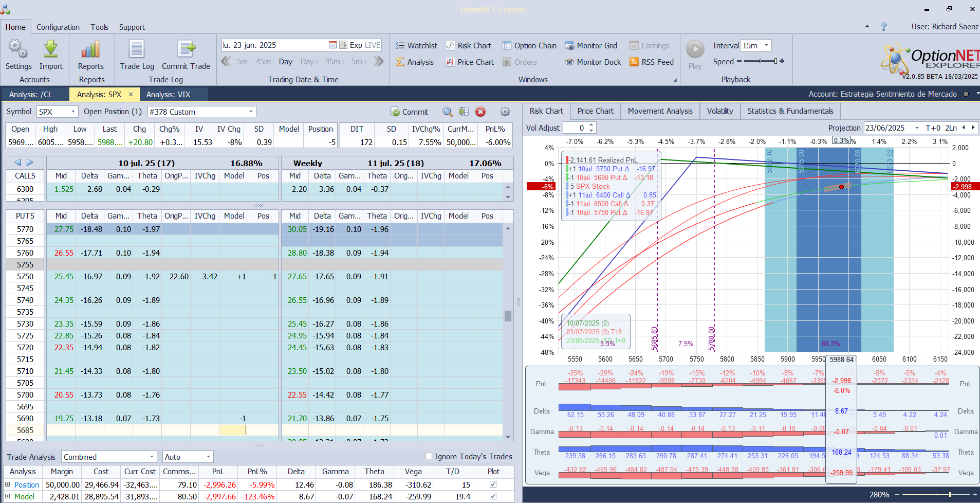Screen dimensions: 980x503
Task: Open the Monitor Dock window
Action: (x=593, y=62)
